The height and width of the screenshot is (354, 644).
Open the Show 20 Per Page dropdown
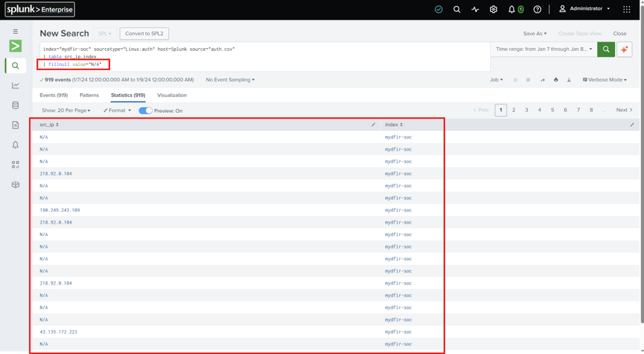point(65,110)
